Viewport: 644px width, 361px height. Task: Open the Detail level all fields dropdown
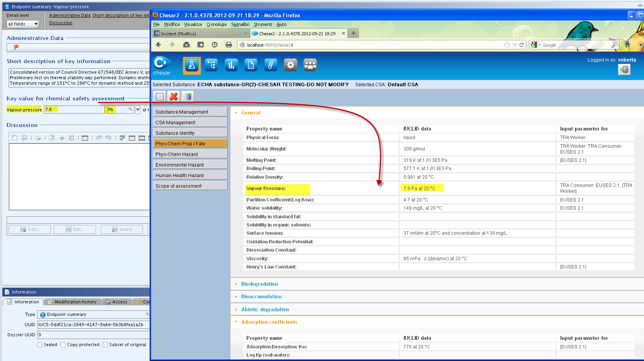click(23, 24)
